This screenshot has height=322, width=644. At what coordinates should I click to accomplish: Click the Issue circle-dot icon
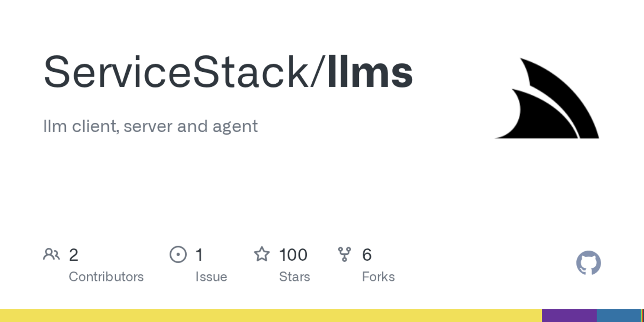178,254
